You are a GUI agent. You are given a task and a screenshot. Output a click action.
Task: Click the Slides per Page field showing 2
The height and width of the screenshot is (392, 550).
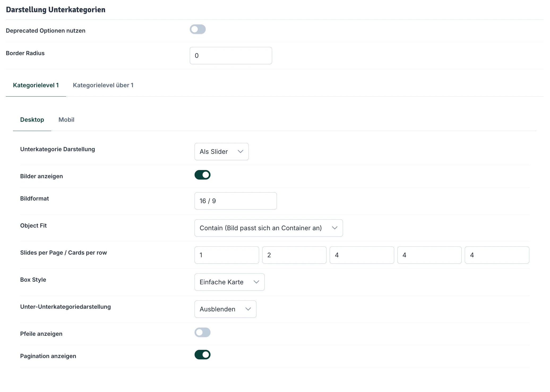tap(294, 255)
